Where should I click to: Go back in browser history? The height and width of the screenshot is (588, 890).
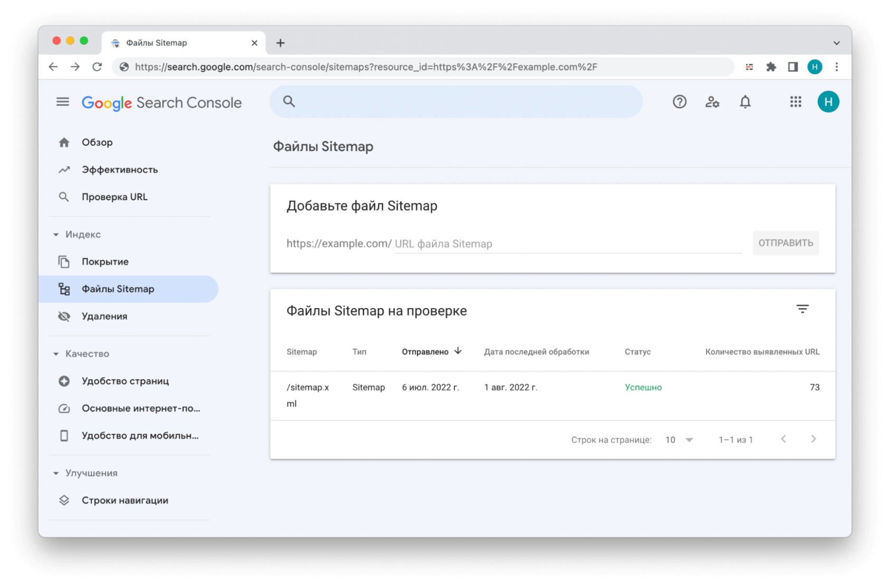53,67
